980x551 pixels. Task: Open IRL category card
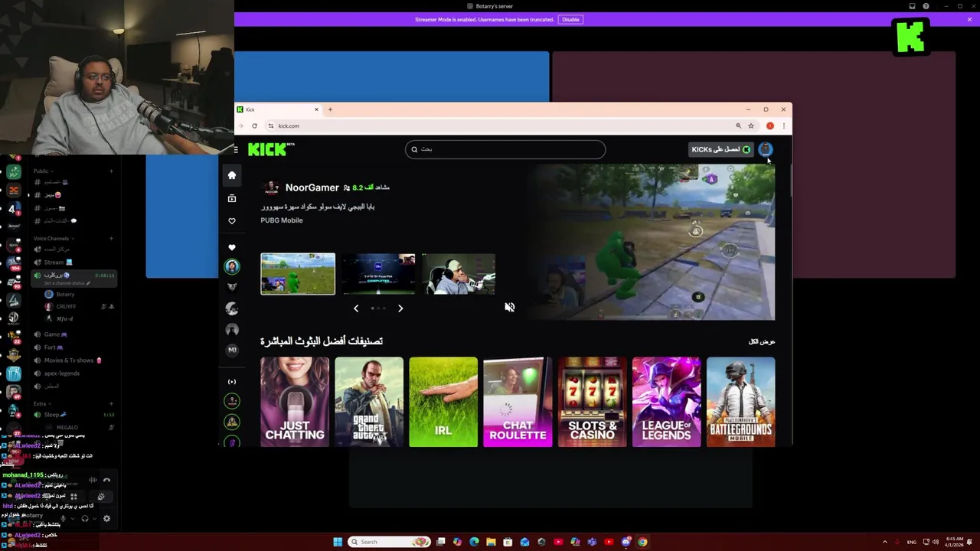443,402
